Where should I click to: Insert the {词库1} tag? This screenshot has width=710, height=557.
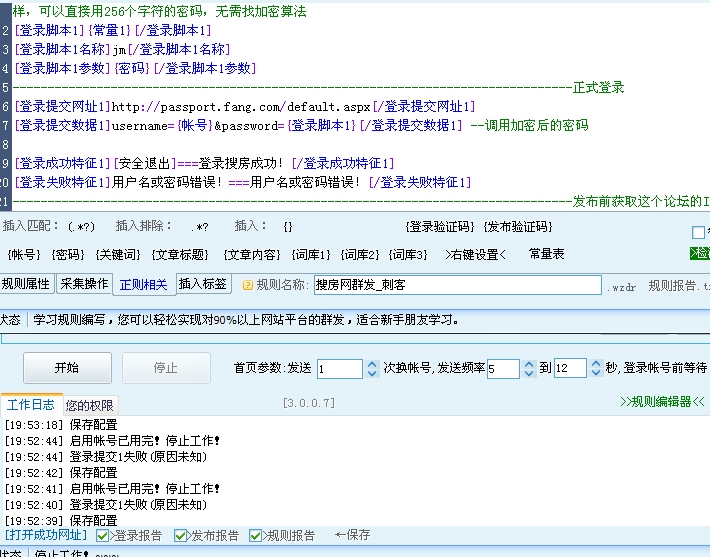click(x=311, y=254)
